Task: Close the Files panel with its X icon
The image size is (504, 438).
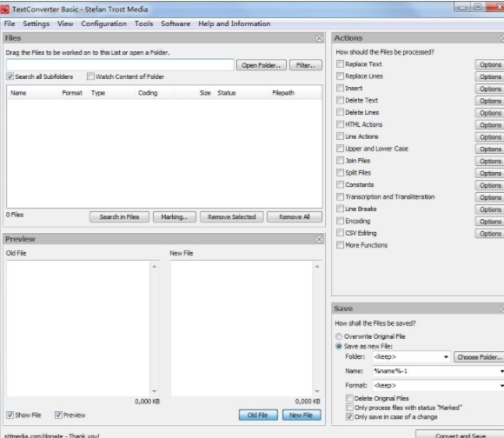Action: (x=319, y=38)
